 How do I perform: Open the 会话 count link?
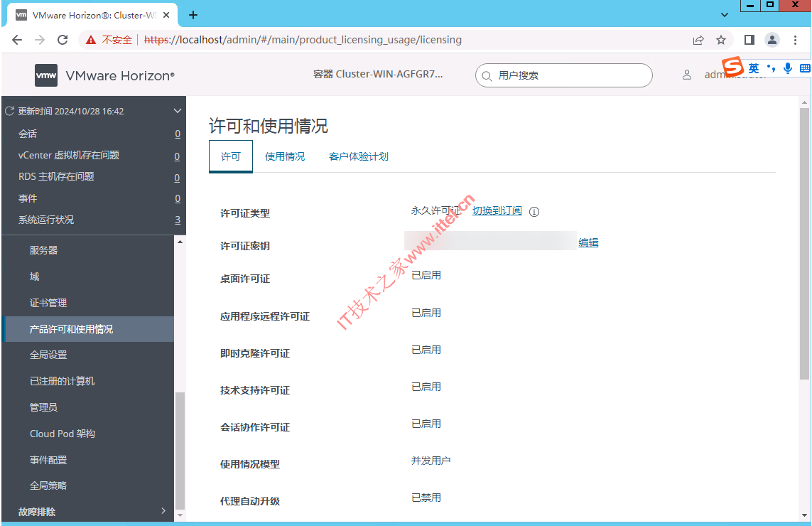178,134
